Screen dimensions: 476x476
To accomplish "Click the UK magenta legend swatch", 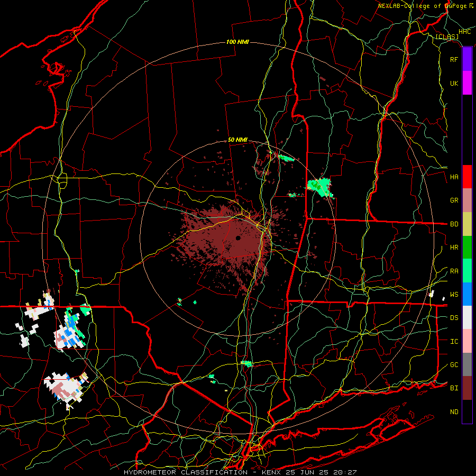I will (467, 83).
